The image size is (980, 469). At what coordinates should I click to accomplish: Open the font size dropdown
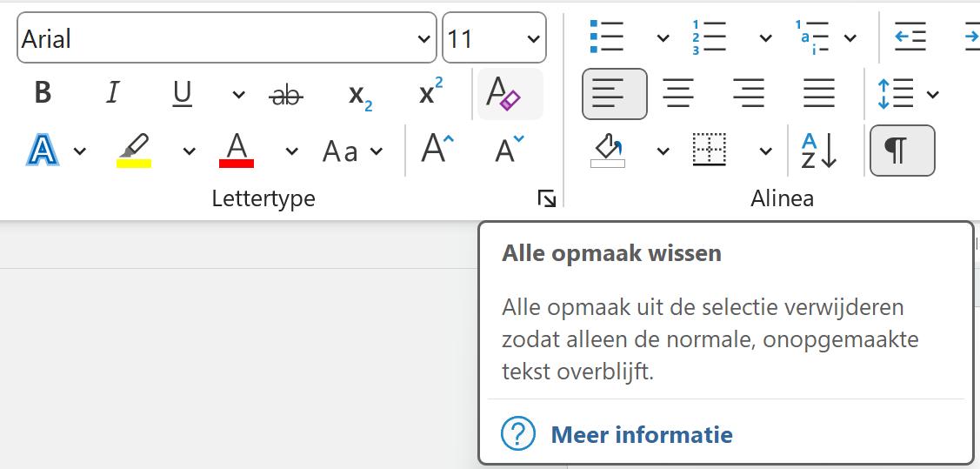533,39
